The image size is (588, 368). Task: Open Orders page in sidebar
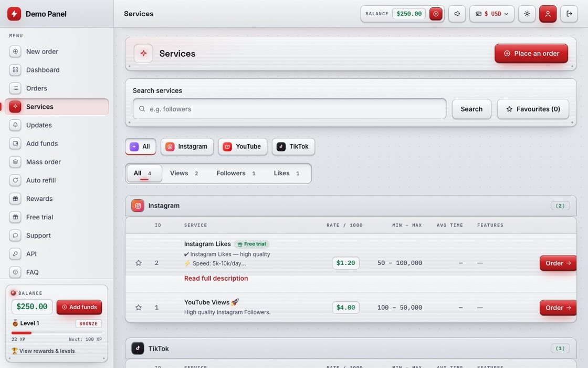point(57,88)
